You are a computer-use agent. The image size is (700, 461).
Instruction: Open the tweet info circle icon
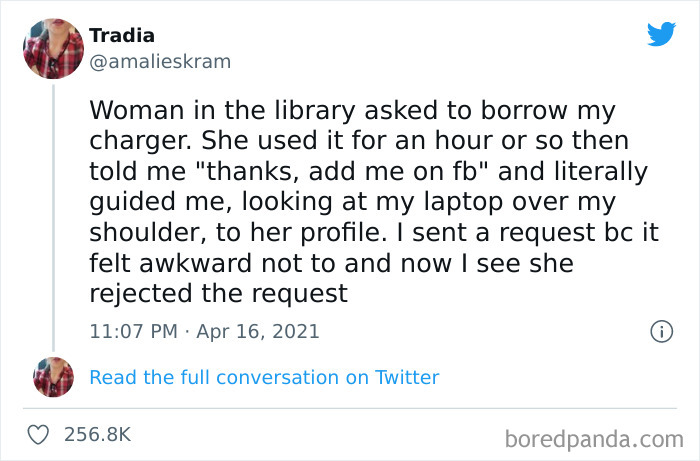[x=660, y=331]
